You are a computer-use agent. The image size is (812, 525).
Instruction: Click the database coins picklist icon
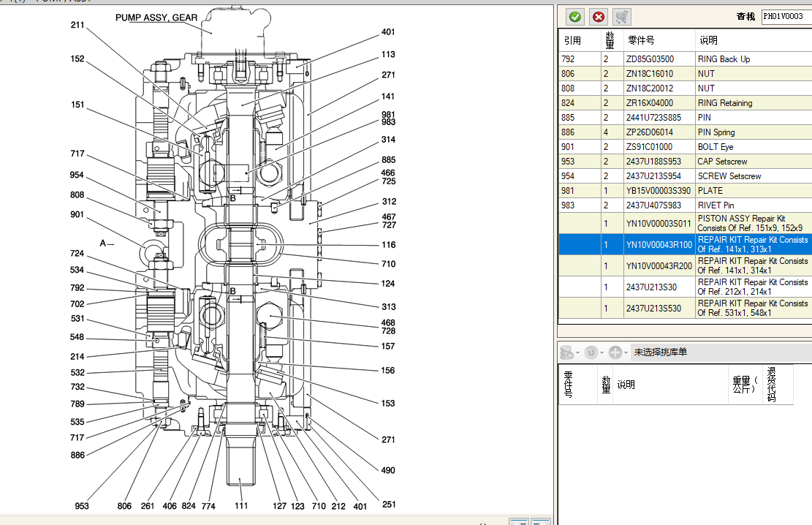(x=566, y=352)
